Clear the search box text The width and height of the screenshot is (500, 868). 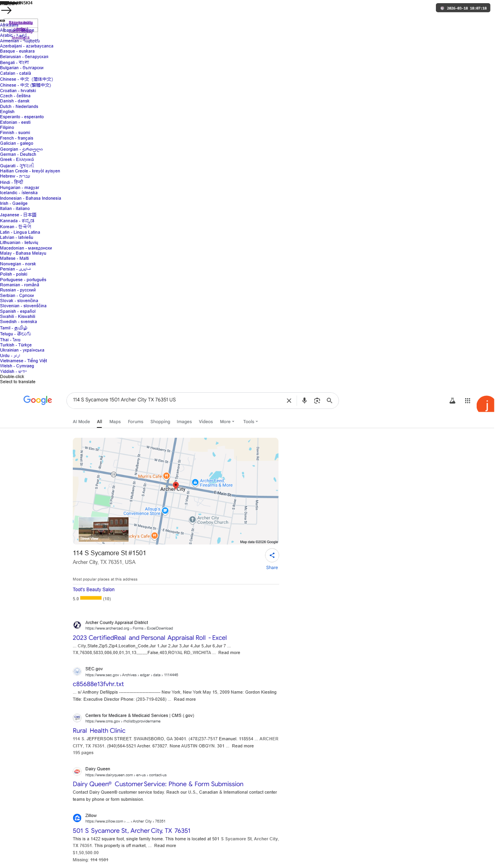289,401
